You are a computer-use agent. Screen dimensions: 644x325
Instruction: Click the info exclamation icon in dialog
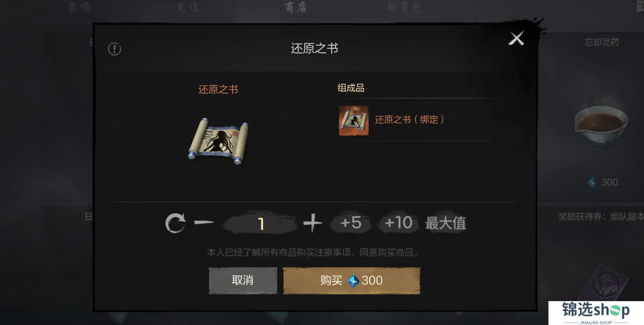[x=115, y=49]
